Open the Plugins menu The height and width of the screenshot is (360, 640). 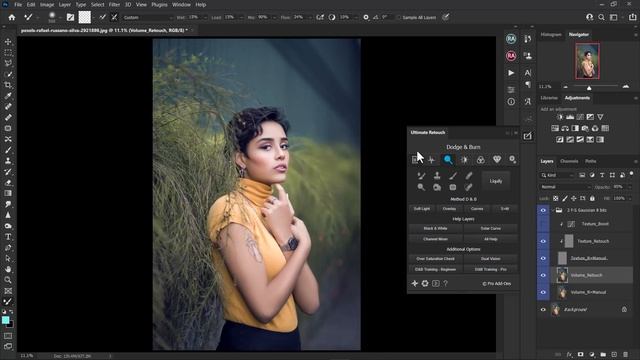159,4
